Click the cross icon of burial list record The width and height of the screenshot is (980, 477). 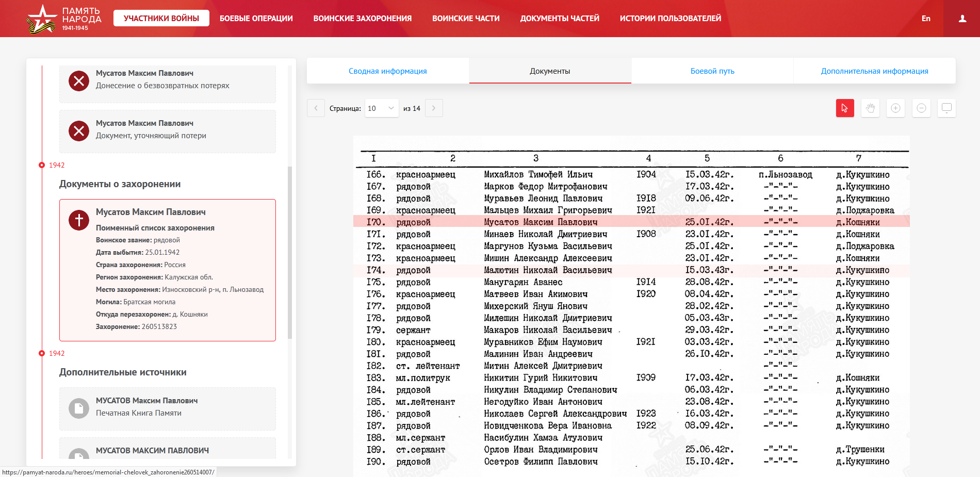(79, 220)
